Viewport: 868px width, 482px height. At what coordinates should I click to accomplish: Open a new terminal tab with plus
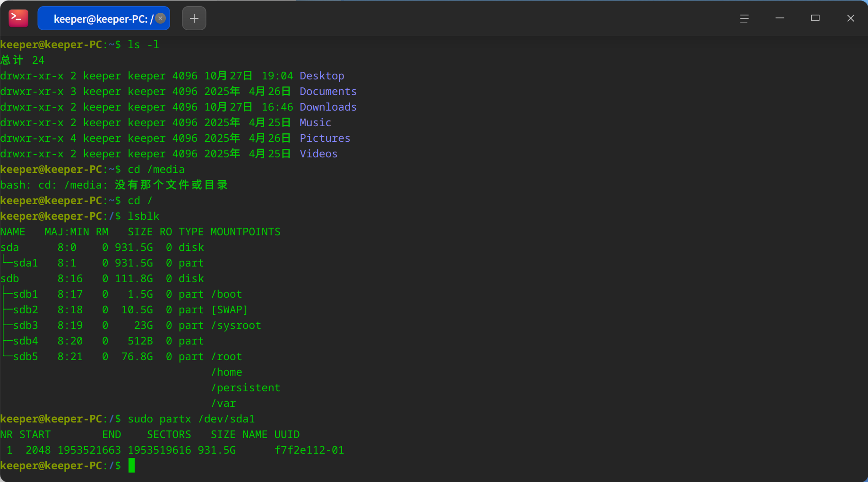(x=194, y=18)
